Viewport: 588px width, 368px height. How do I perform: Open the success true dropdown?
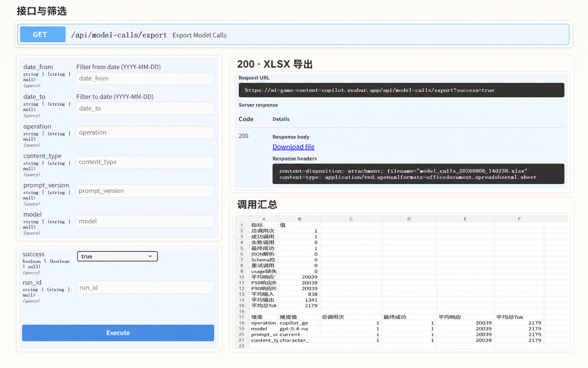117,256
